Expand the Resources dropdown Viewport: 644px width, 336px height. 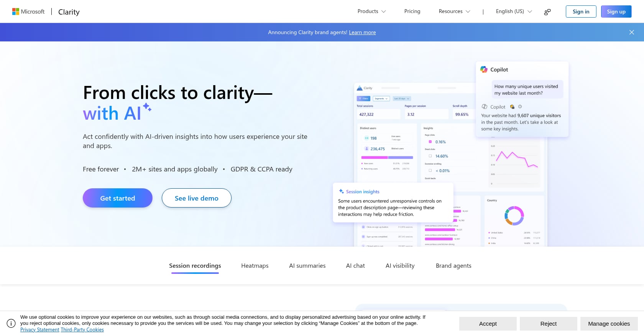[454, 12]
